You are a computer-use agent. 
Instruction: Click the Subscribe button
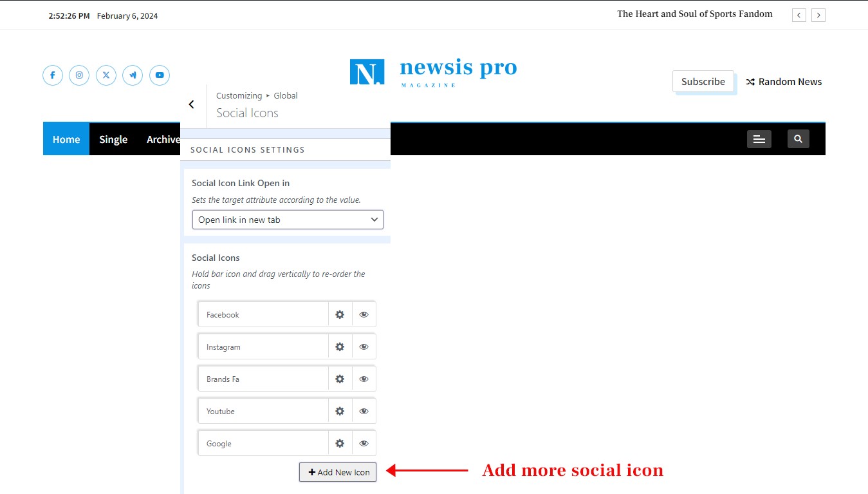(x=703, y=82)
